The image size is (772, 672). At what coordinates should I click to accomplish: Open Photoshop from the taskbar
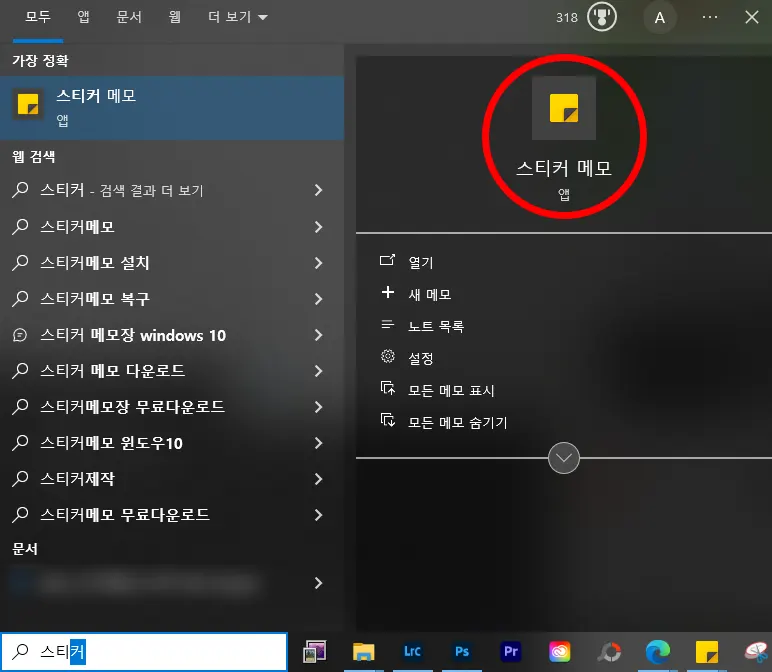point(461,652)
